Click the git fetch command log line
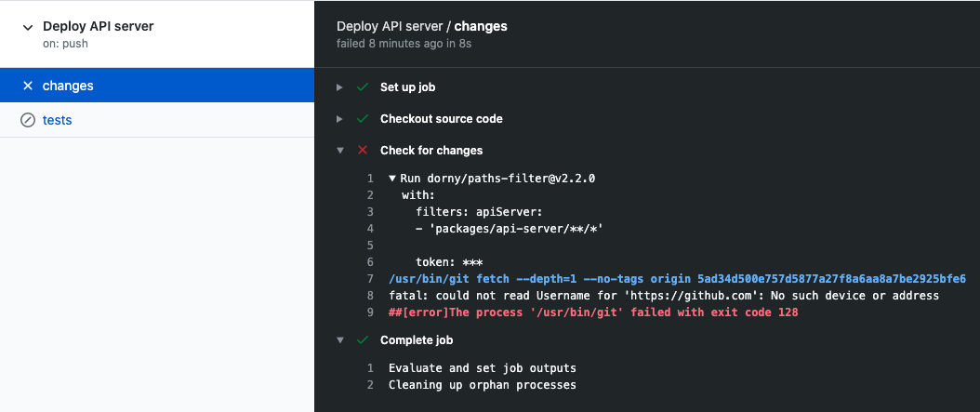This screenshot has height=412, width=980. tap(678, 278)
